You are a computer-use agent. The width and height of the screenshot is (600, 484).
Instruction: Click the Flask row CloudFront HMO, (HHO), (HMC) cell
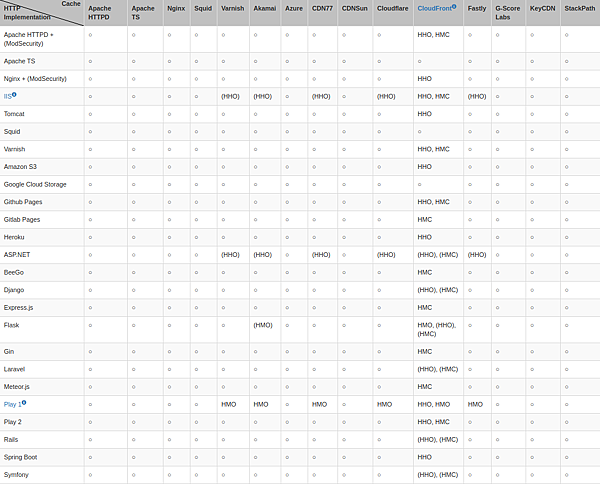pyautogui.click(x=437, y=329)
